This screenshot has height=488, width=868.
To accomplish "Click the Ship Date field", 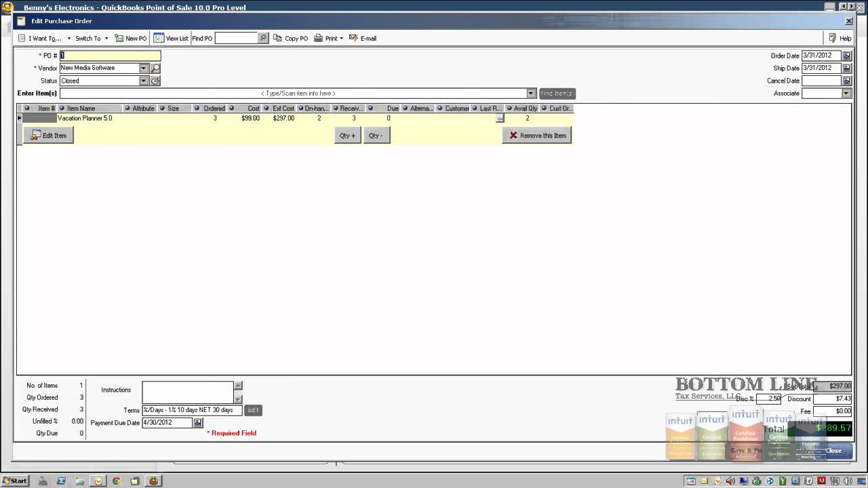I will [821, 68].
